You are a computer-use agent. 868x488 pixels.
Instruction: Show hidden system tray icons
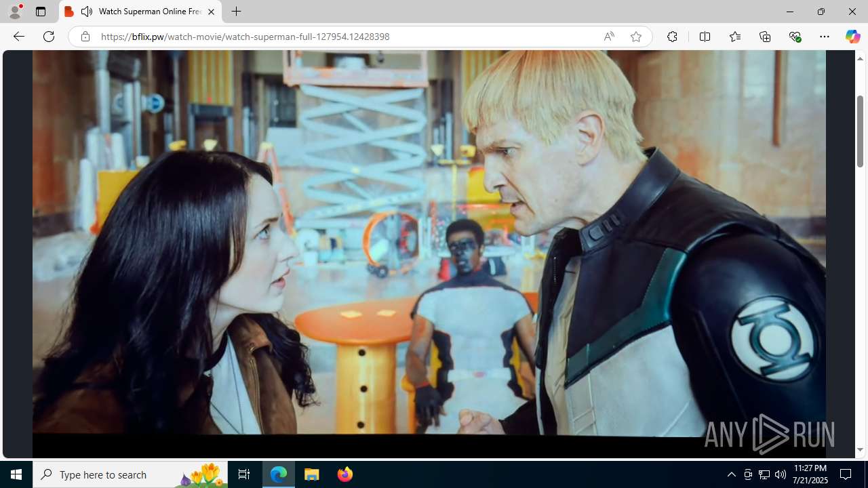[x=731, y=474]
